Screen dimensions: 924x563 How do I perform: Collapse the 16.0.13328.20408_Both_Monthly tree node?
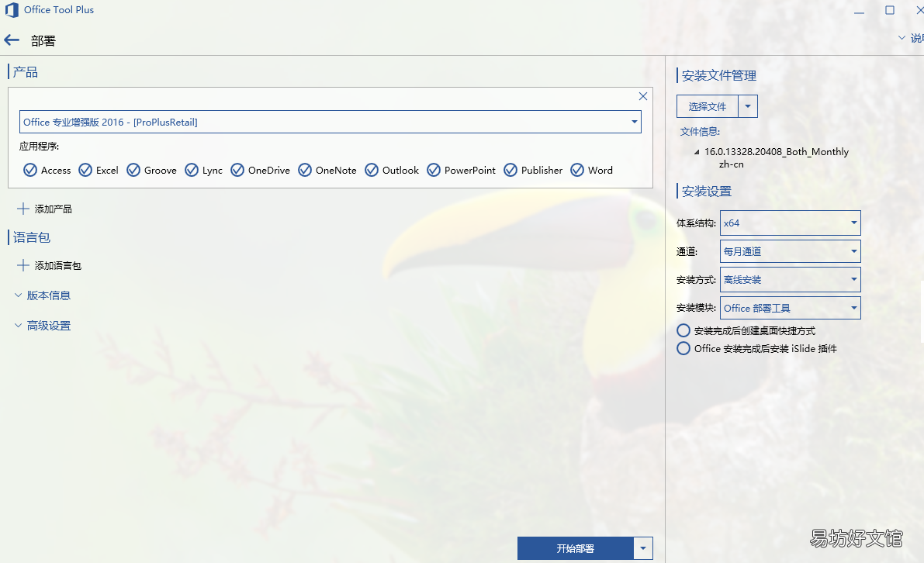[x=697, y=152]
